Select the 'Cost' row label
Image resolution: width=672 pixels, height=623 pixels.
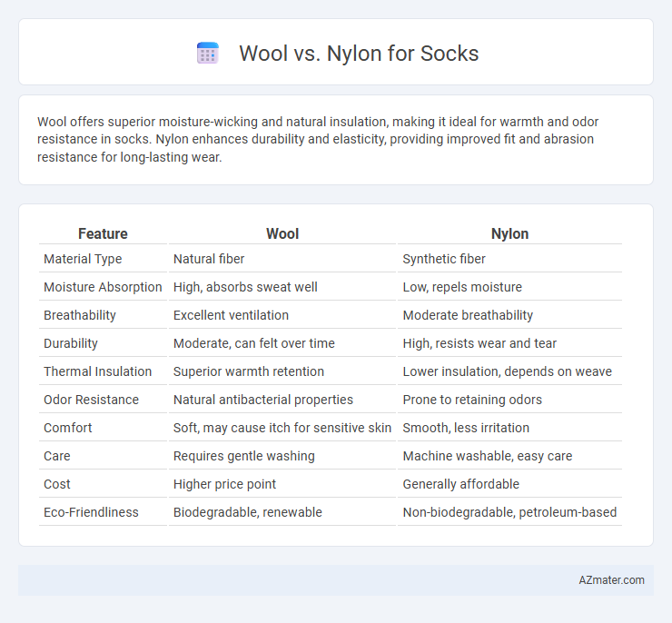click(57, 484)
